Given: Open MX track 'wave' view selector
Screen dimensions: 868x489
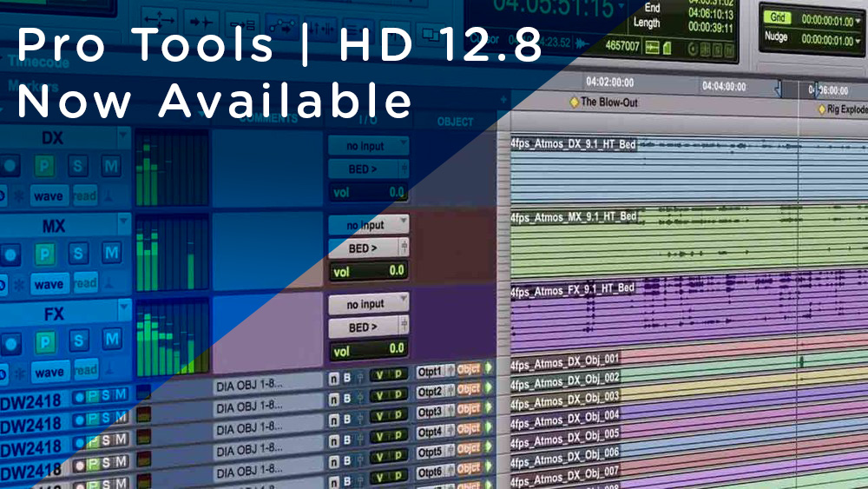Looking at the screenshot, I should pos(49,284).
